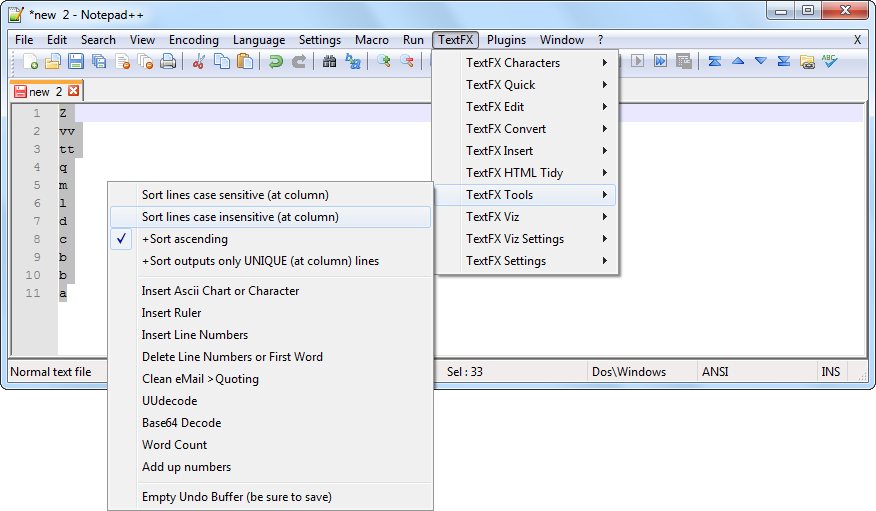Switch to the 'new 2' document tab
The width and height of the screenshot is (876, 511).
coord(45,92)
